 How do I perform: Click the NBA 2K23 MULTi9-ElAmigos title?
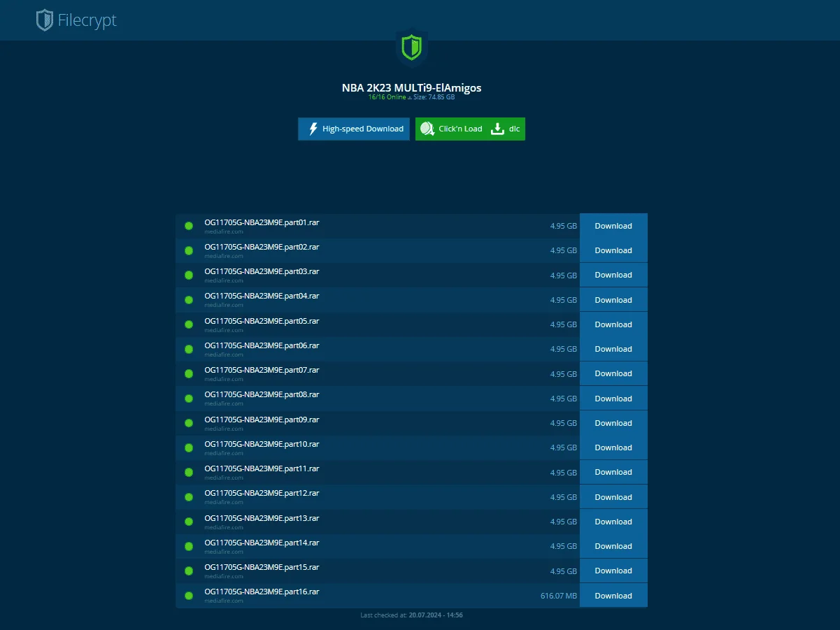click(x=411, y=88)
